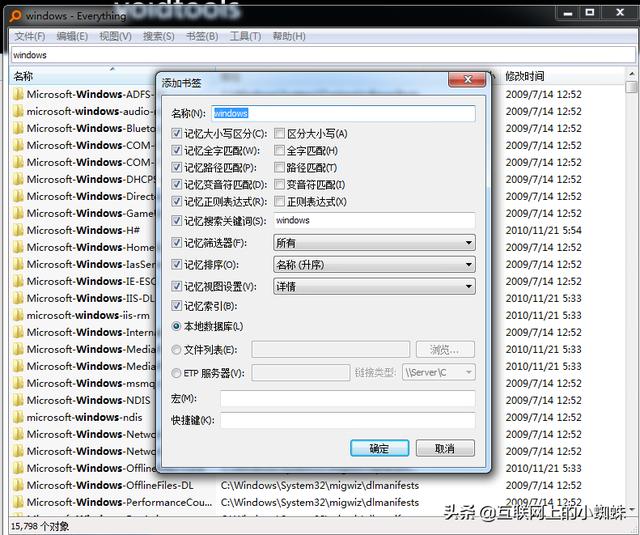The width and height of the screenshot is (640, 535).
Task: Enable 区分大小写(A) checkbox
Action: pos(279,133)
